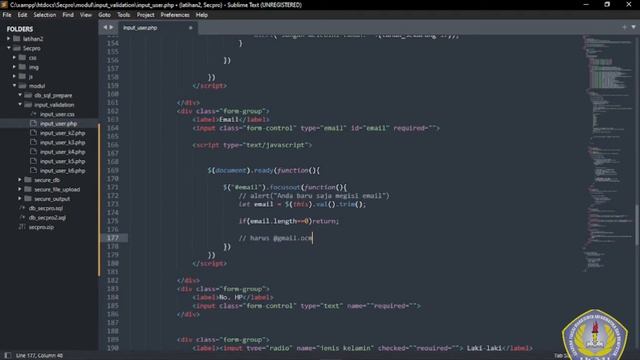Click the input_user.php file icon in sidebar
The image size is (640, 360).
pos(33,123)
